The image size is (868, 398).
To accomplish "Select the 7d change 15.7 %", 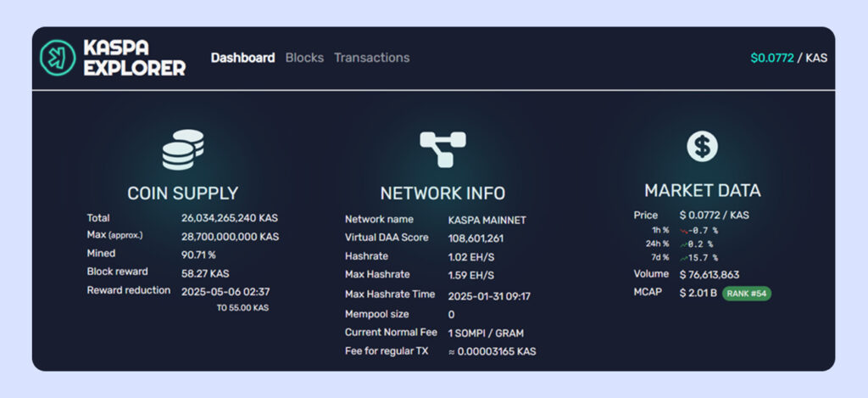I will [x=704, y=258].
